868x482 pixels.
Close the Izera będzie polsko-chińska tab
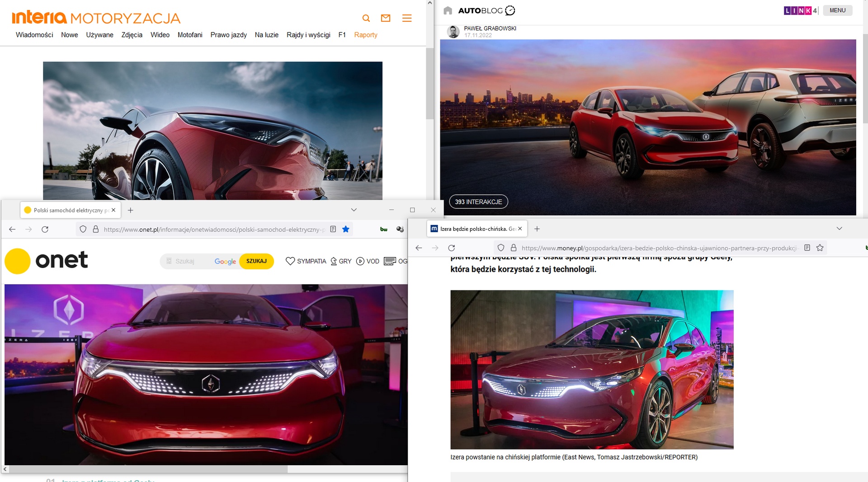(520, 229)
